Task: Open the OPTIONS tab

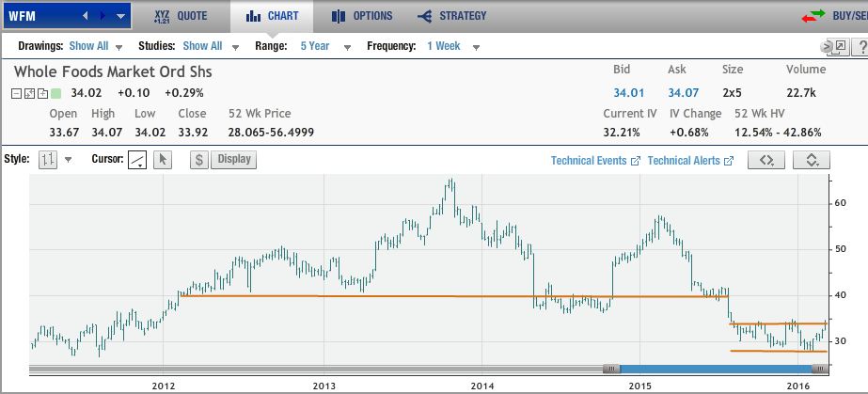Action: click(x=362, y=16)
